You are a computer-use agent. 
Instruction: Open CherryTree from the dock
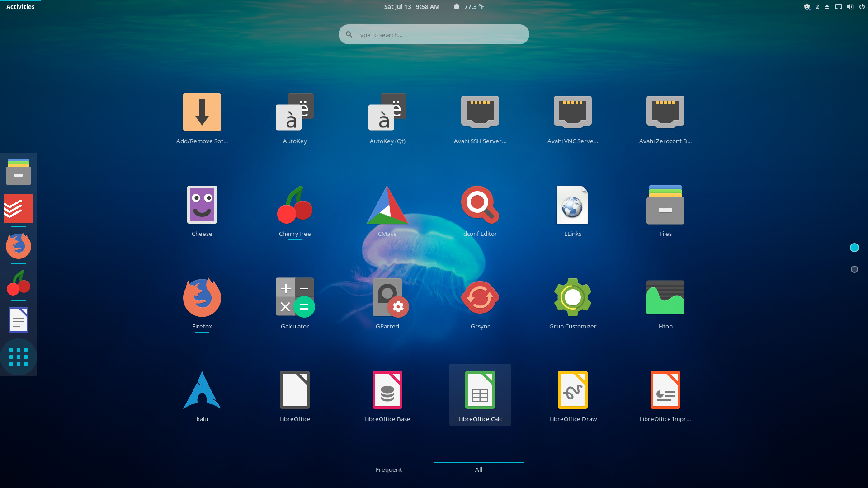[19, 283]
